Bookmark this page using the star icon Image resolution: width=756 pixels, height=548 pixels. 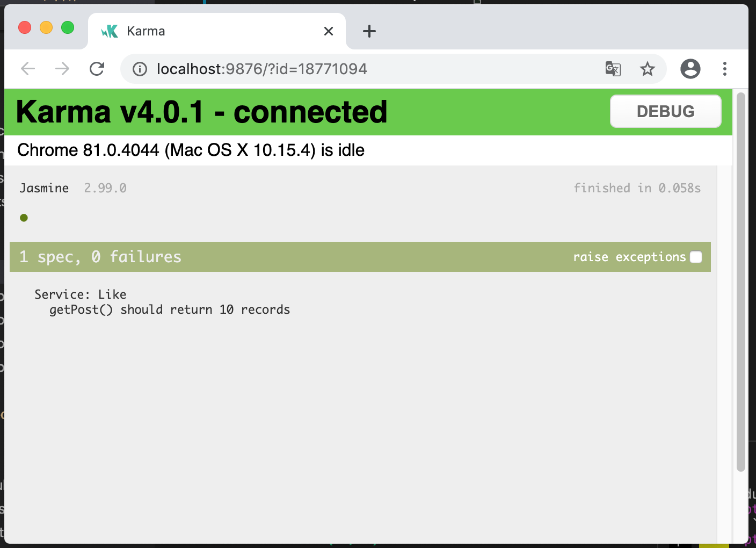pos(648,69)
